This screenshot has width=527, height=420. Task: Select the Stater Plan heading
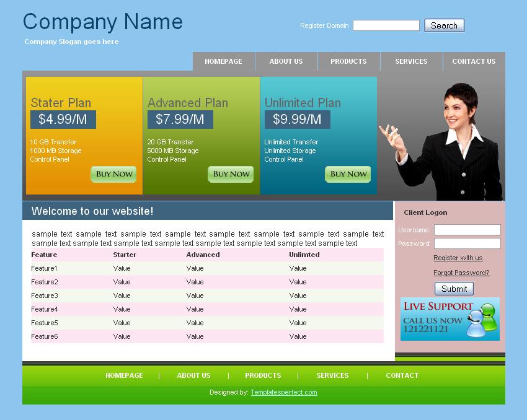click(61, 103)
